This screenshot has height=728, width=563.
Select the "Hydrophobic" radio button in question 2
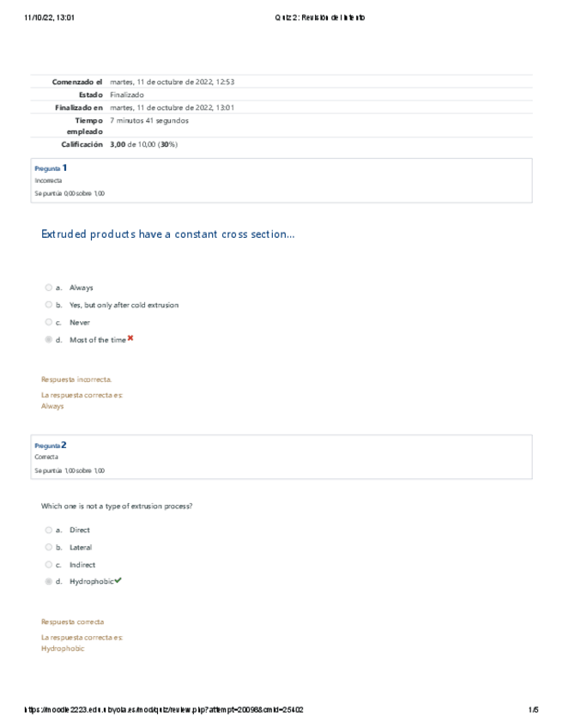pyautogui.click(x=49, y=582)
